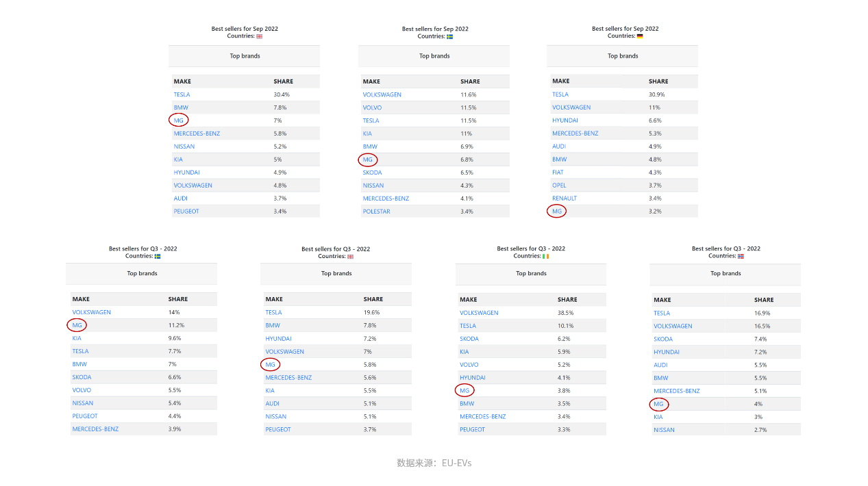Open Top brands tab in Norwegian Q3 table

tap(726, 274)
